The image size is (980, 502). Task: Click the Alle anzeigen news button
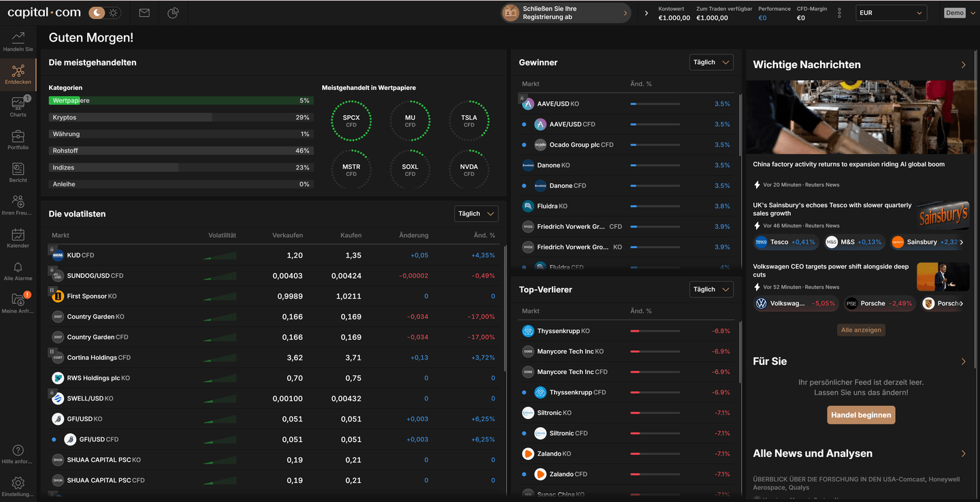(x=861, y=330)
